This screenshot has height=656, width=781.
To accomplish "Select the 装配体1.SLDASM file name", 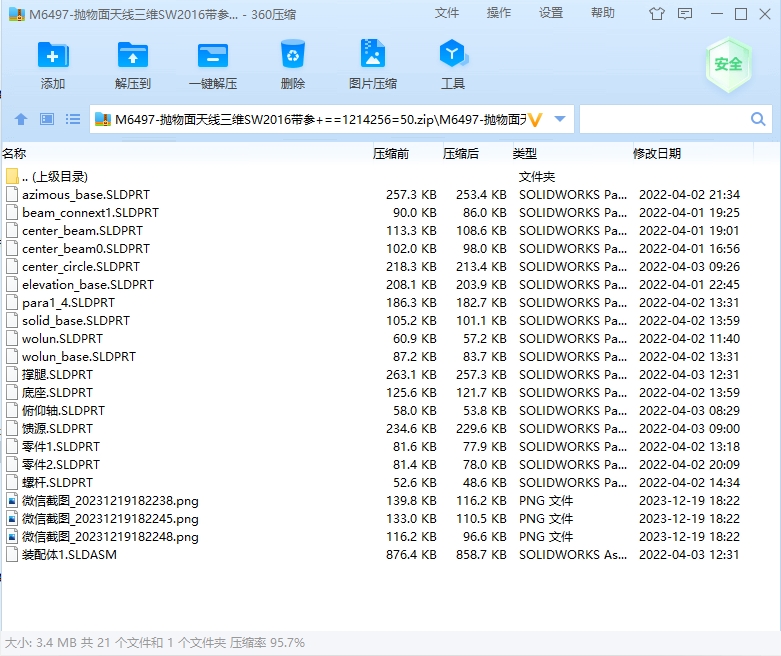I will [69, 554].
